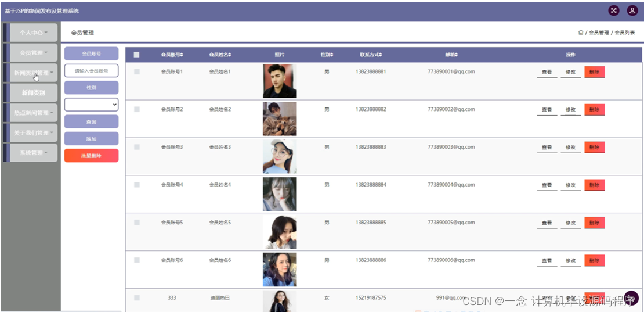Image resolution: width=644 pixels, height=312 pixels.
Task: Click 修改 for 会员账号5
Action: tap(571, 223)
